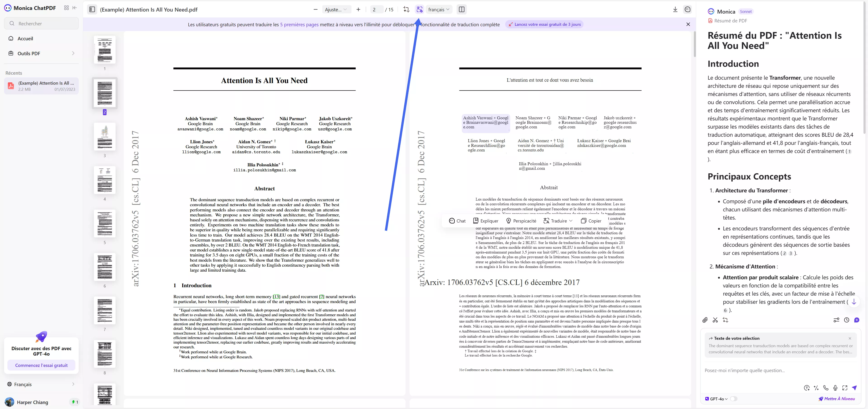Viewport: 868px width, 409px height.
Task: Click the lightning credits badge showing 1
Action: point(74,402)
